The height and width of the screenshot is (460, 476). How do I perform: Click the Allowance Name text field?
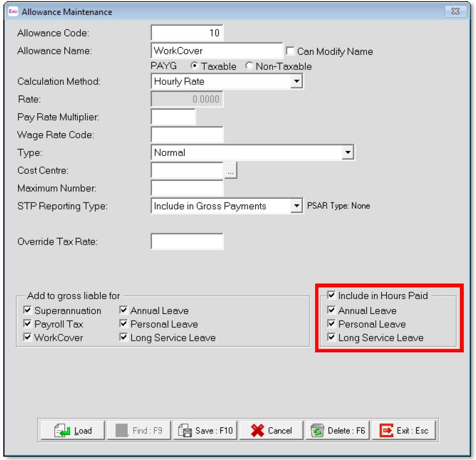[x=216, y=51]
